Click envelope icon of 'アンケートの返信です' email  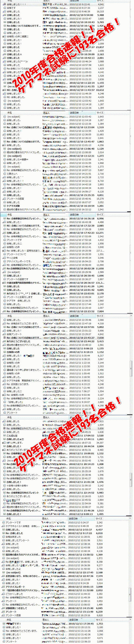point(5,279)
